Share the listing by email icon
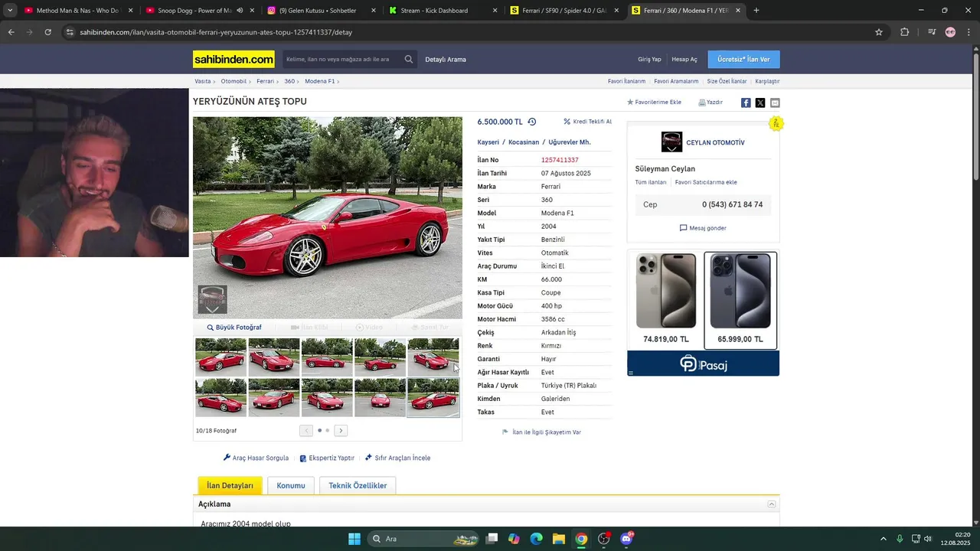 [x=775, y=103]
